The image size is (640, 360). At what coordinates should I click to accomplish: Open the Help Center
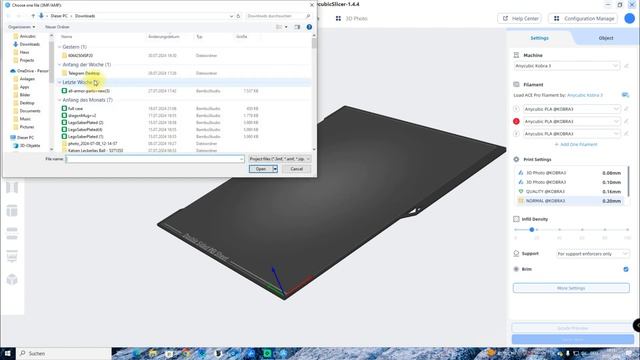pos(520,18)
